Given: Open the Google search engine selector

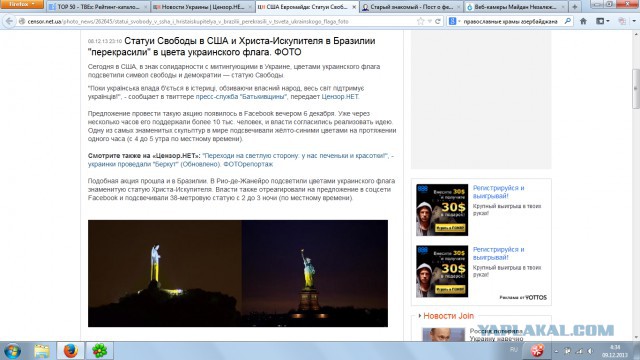Looking at the screenshot, I should tap(454, 21).
